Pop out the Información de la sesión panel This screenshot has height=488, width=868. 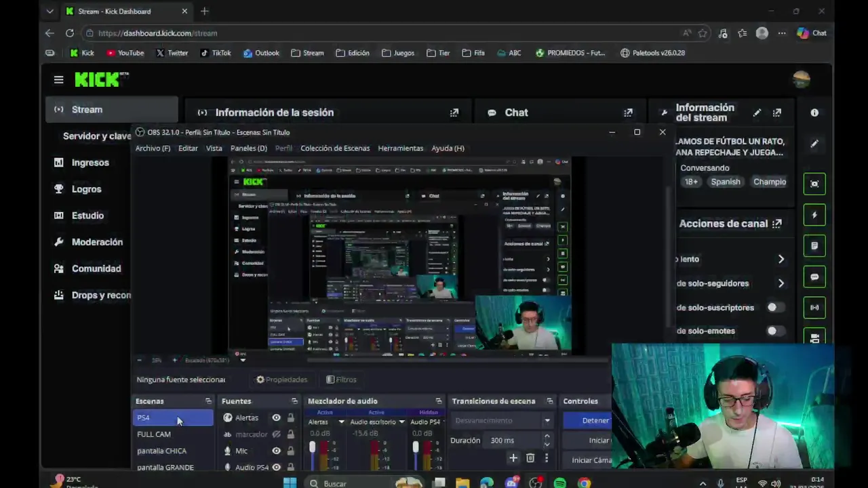(454, 113)
